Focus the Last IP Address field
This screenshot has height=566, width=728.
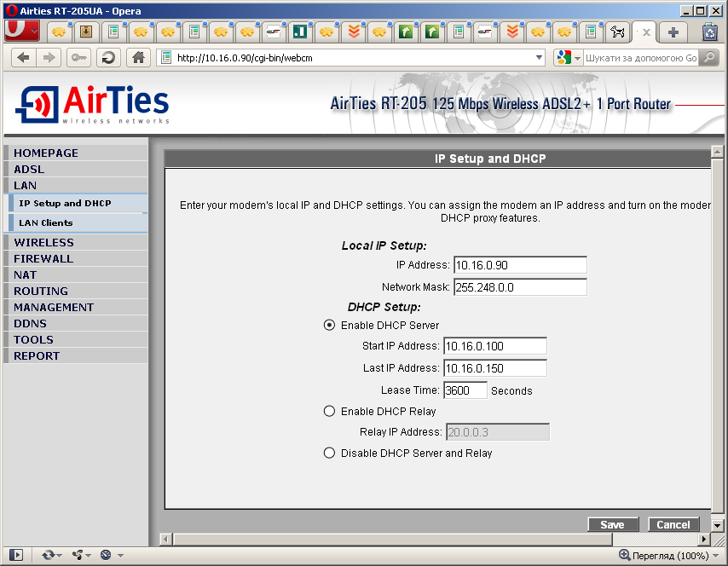pyautogui.click(x=495, y=368)
